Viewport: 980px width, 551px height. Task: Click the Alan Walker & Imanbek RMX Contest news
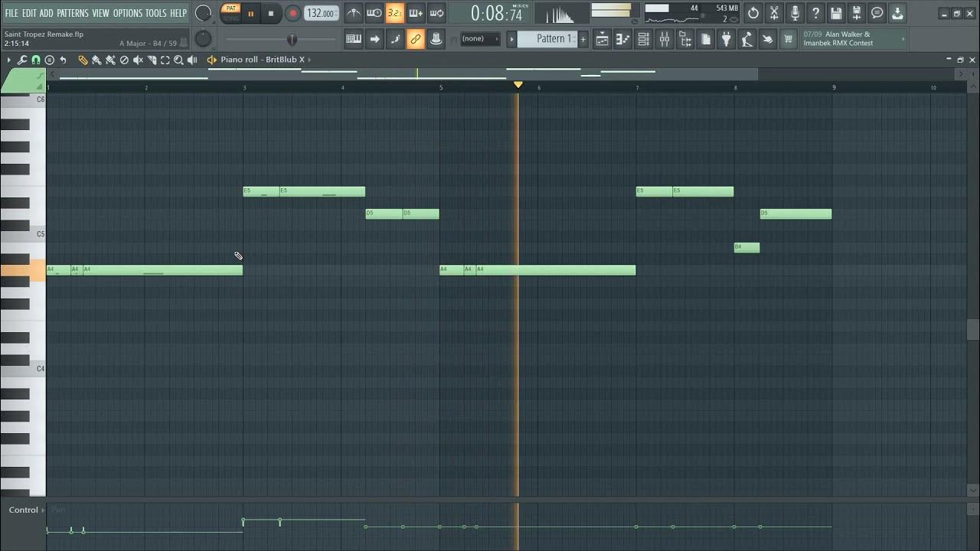(853, 39)
